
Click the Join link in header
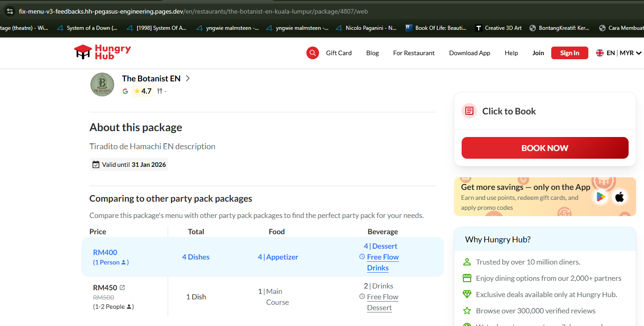tap(538, 53)
